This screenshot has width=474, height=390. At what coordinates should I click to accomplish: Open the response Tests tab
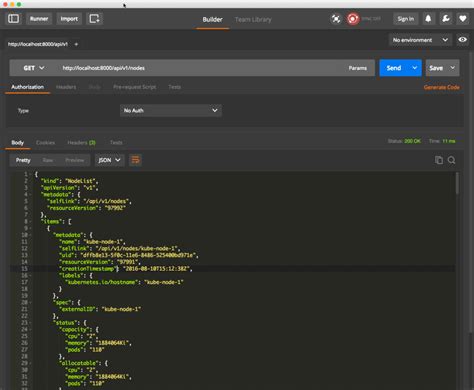(x=116, y=143)
